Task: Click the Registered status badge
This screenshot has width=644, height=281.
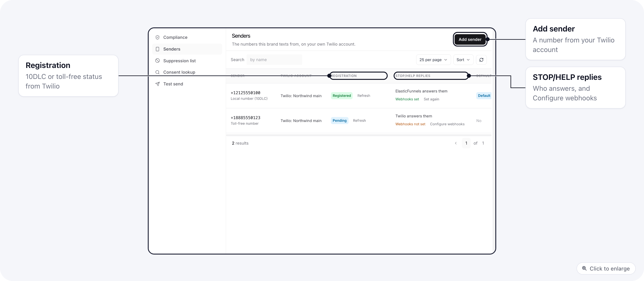Action: [342, 96]
